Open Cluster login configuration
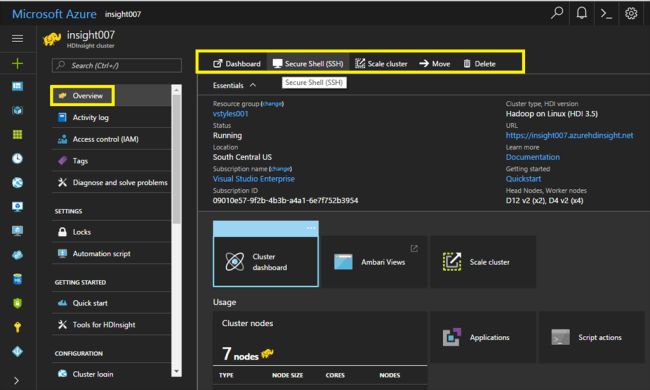Viewport: 650px width, 390px height. tap(111, 374)
